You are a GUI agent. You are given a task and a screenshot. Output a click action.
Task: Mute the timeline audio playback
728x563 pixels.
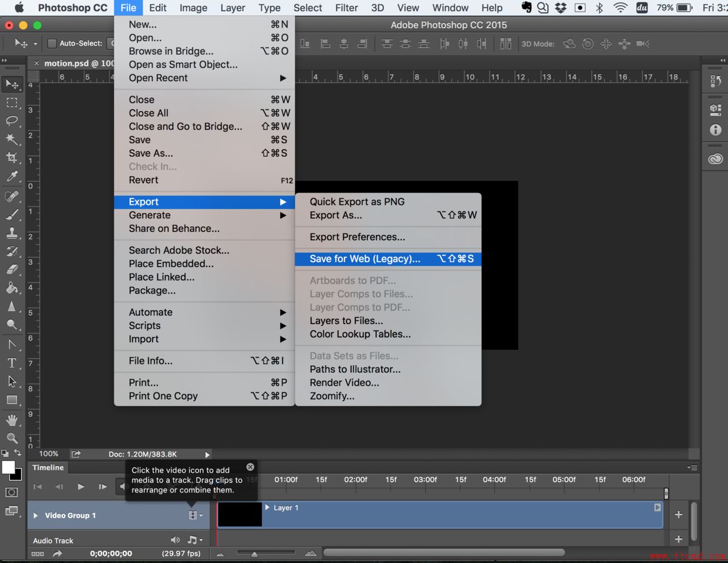tap(123, 487)
